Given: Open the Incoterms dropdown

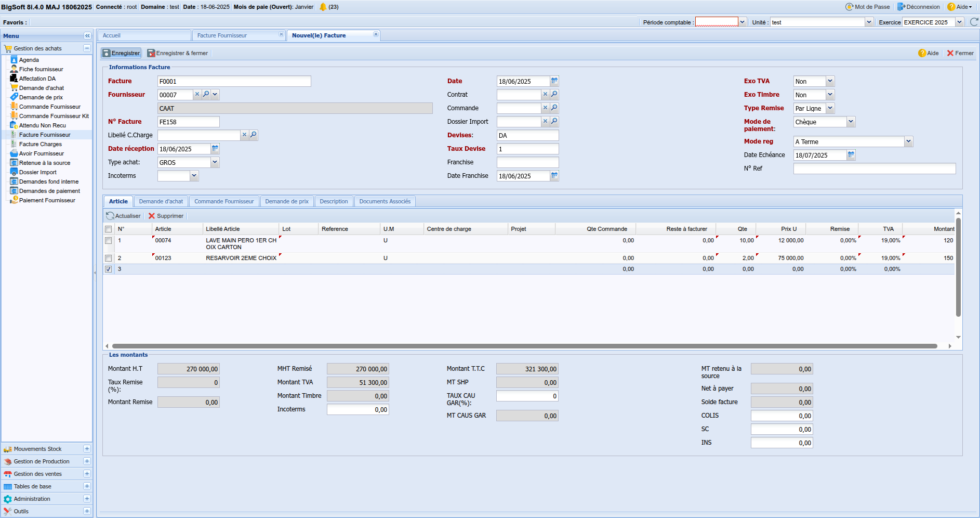Looking at the screenshot, I should (x=194, y=176).
